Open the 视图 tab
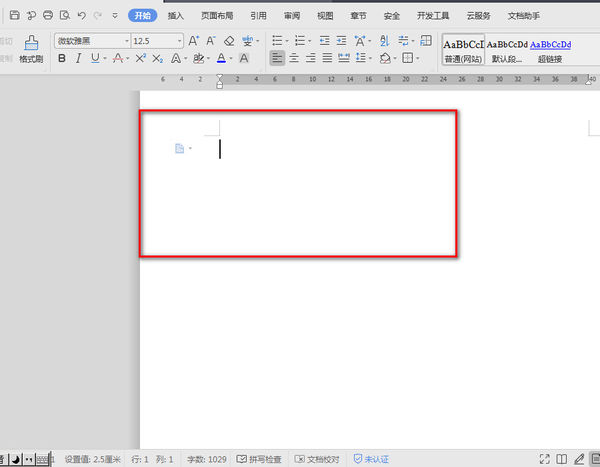 click(325, 16)
